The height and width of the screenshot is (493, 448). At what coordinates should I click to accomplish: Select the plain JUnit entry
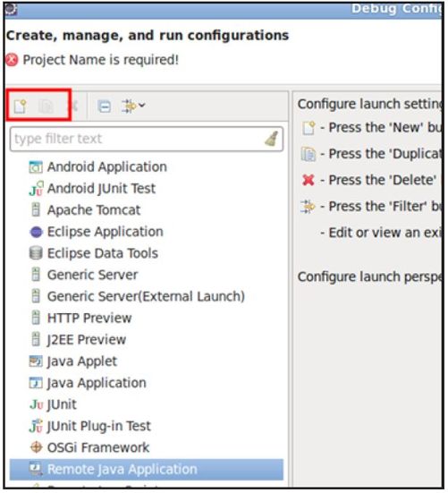(62, 404)
